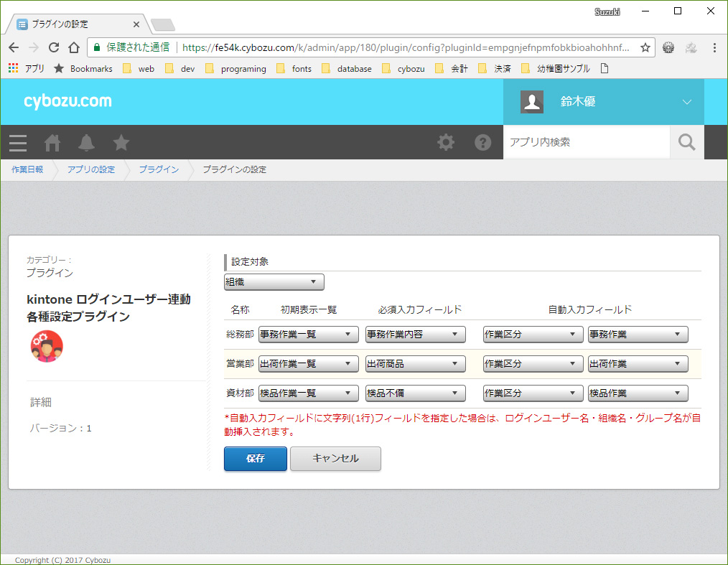This screenshot has height=565, width=728.
Task: Open the fonts bookmark folder
Action: pos(294,69)
